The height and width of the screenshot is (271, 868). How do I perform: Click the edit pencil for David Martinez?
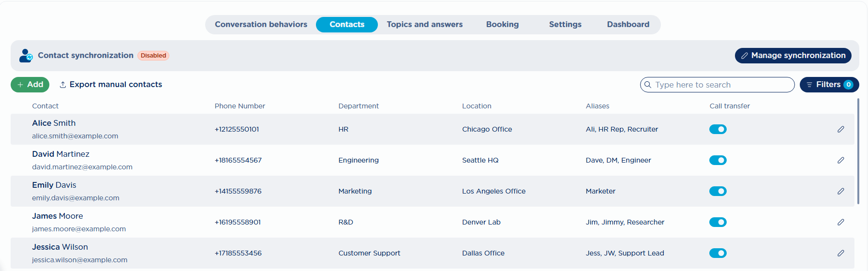841,160
